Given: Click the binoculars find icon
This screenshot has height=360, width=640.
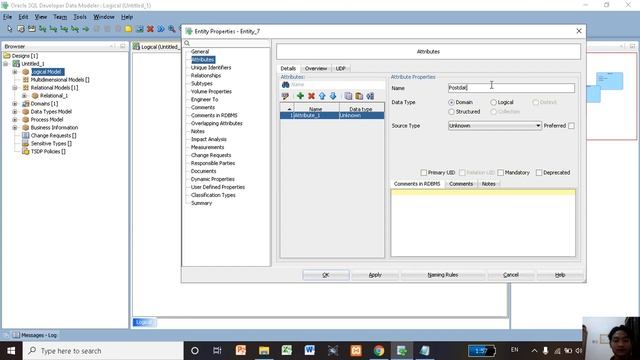Looking at the screenshot, I should click(x=286, y=84).
